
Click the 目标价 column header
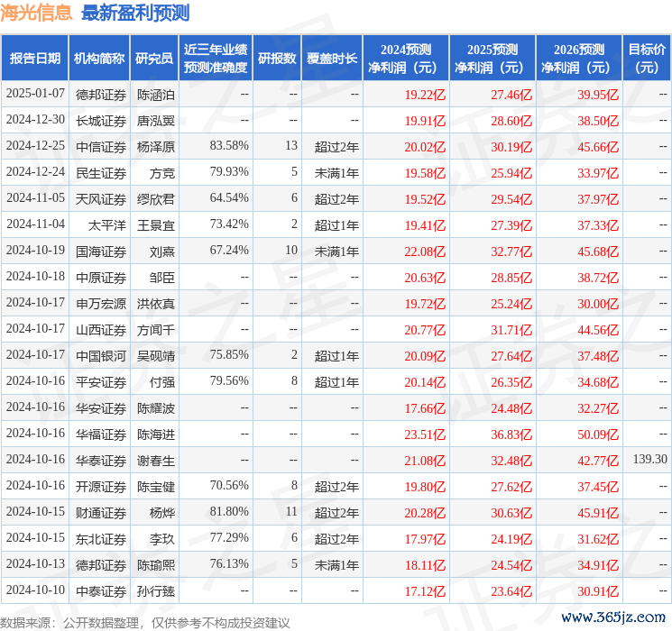click(x=647, y=59)
